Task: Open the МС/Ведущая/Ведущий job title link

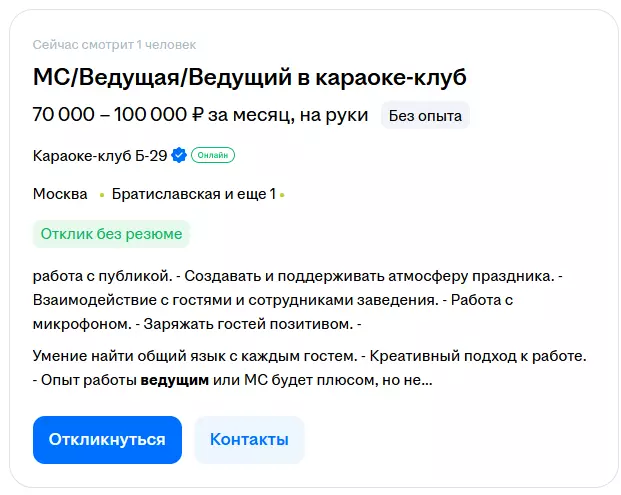Action: click(250, 77)
